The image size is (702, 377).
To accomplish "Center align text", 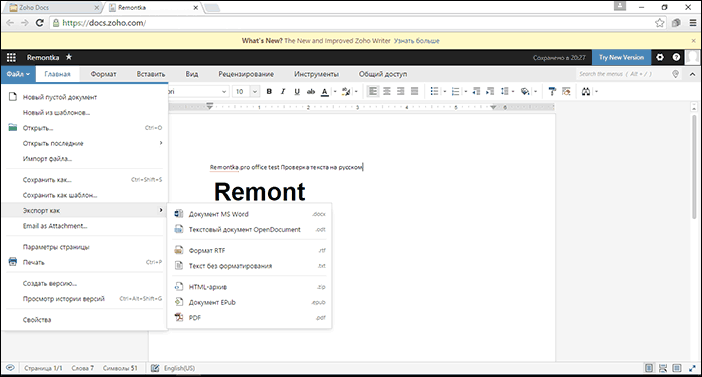I will coord(387,91).
